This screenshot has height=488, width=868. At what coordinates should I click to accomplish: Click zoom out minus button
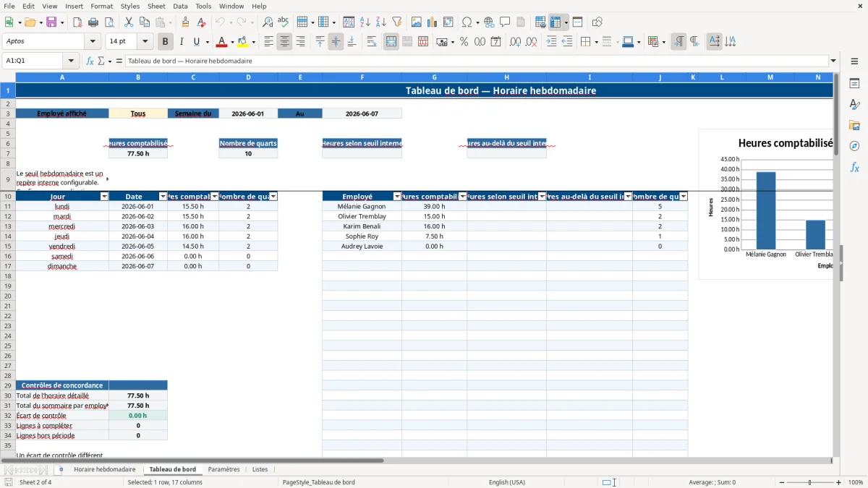(x=780, y=482)
